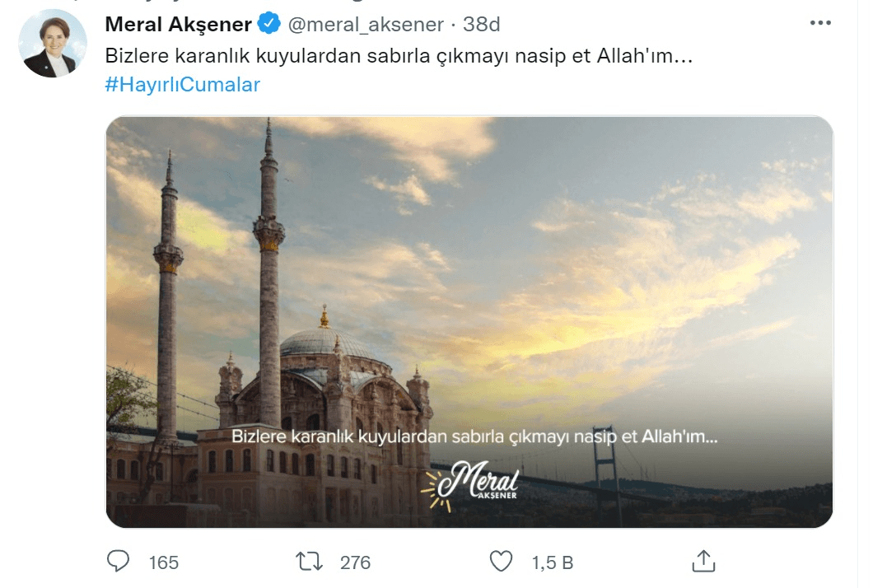Click the reply speech bubble icon
Image resolution: width=873 pixels, height=588 pixels.
tap(119, 562)
